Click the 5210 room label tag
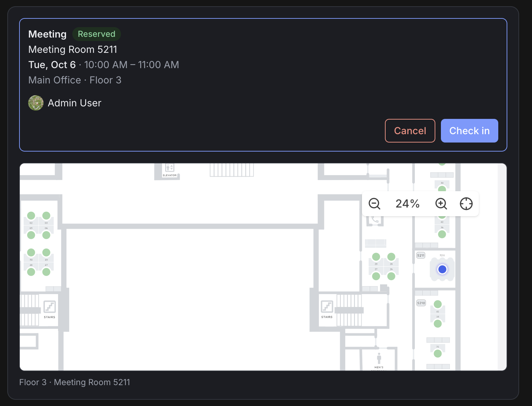This screenshot has width=532, height=406. (x=421, y=303)
